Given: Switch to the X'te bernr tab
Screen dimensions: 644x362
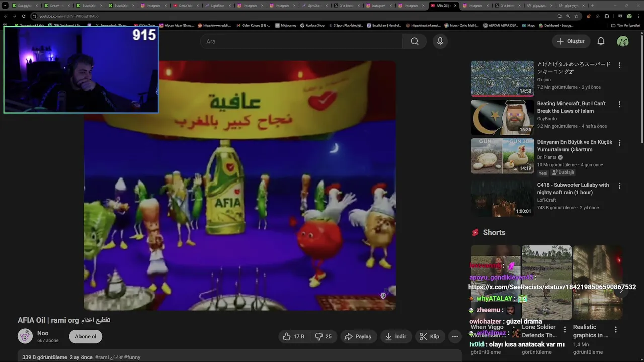Looking at the screenshot, I should click(x=508, y=5).
